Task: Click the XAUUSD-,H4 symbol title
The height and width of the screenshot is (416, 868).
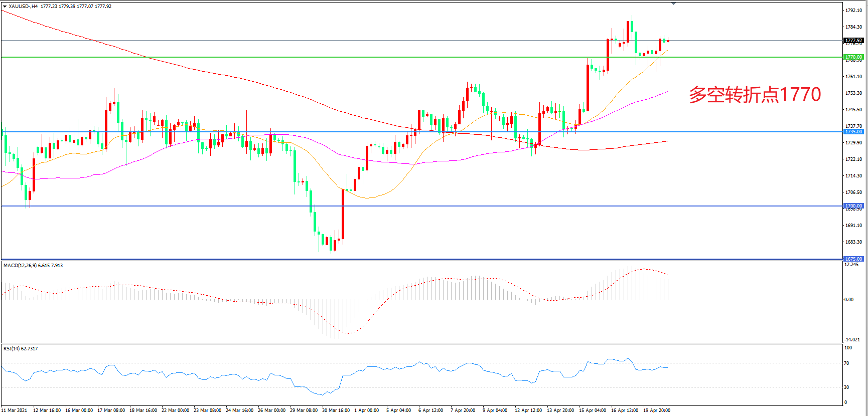Action: coord(23,7)
